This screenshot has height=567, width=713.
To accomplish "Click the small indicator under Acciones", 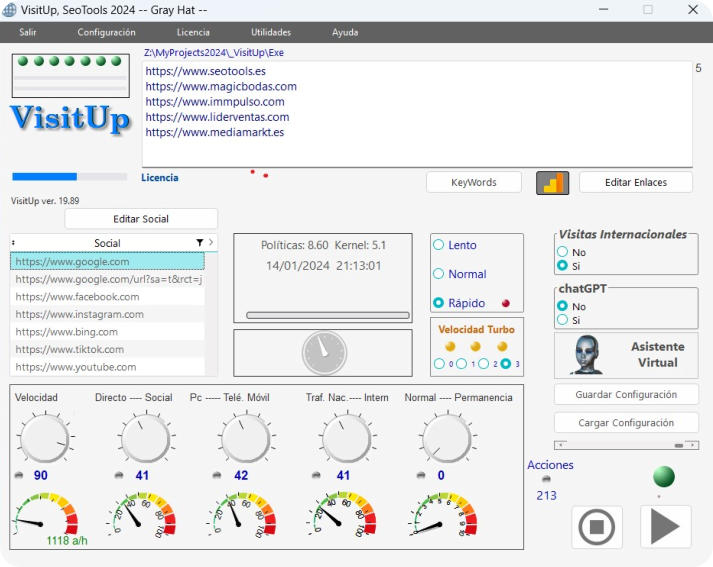I will pyautogui.click(x=547, y=478).
